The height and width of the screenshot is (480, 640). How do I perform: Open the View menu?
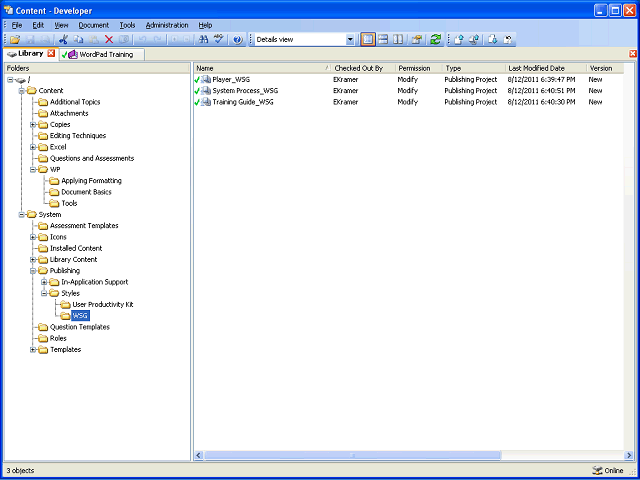click(61, 25)
